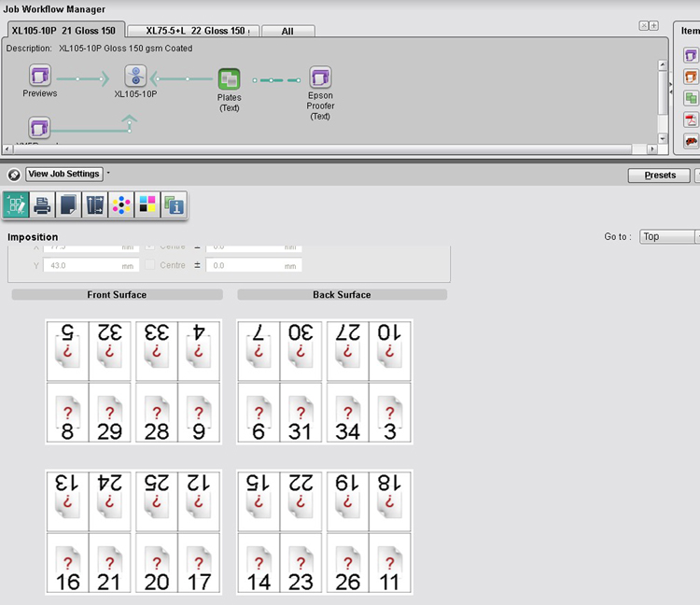
Task: Switch to the All tab
Action: pyautogui.click(x=288, y=31)
